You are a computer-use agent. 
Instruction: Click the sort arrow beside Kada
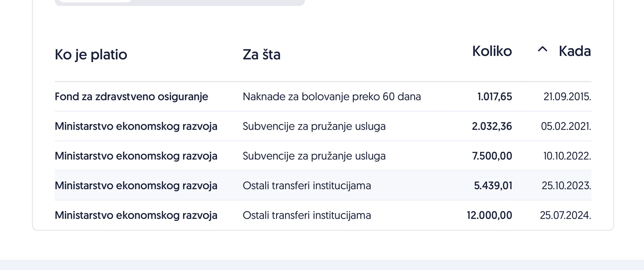(x=543, y=50)
